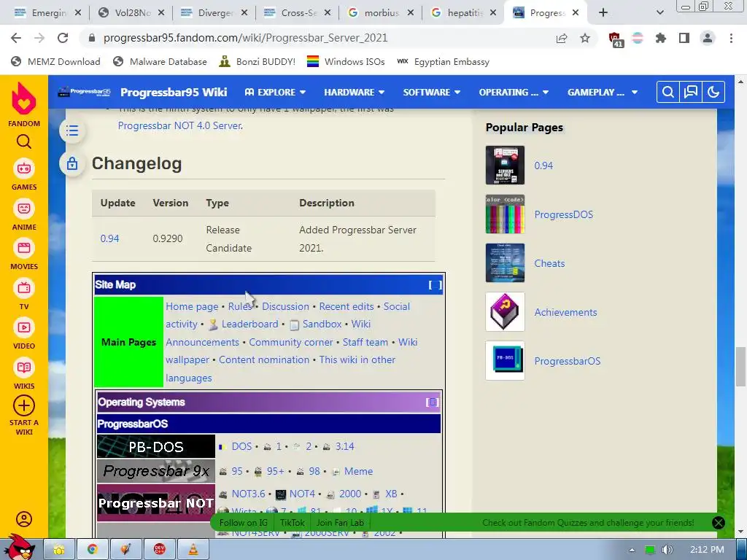Switch to the Emerging browser tab
The height and width of the screenshot is (560, 747).
[47, 13]
